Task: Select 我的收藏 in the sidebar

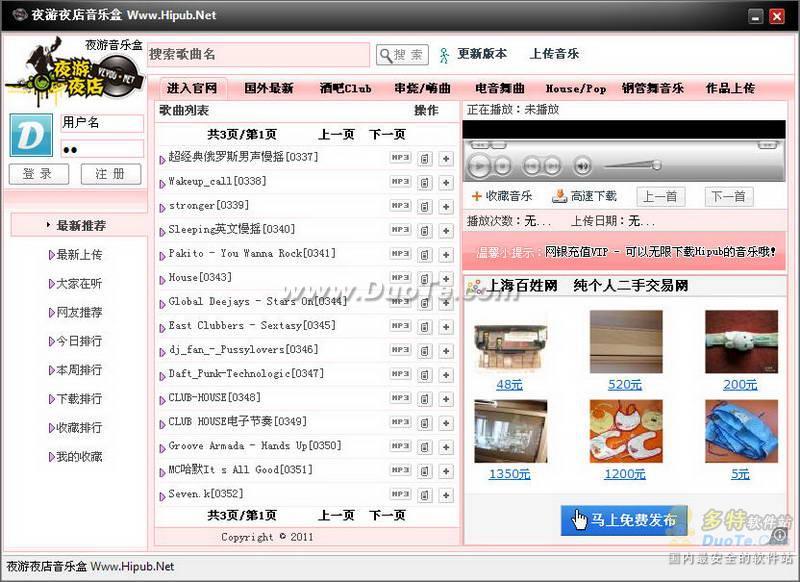Action: click(x=79, y=457)
